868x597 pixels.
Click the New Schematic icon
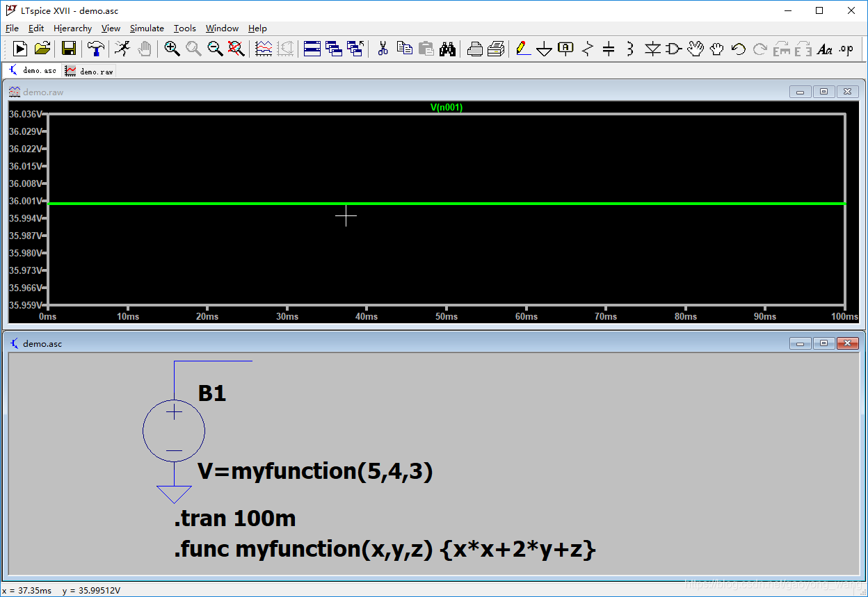21,49
